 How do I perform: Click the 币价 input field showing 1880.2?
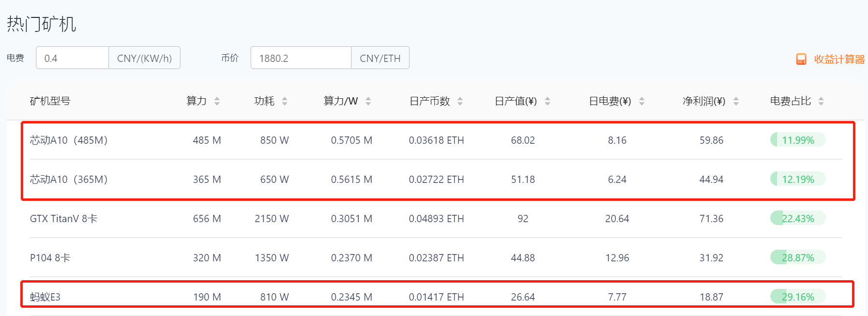coord(301,58)
